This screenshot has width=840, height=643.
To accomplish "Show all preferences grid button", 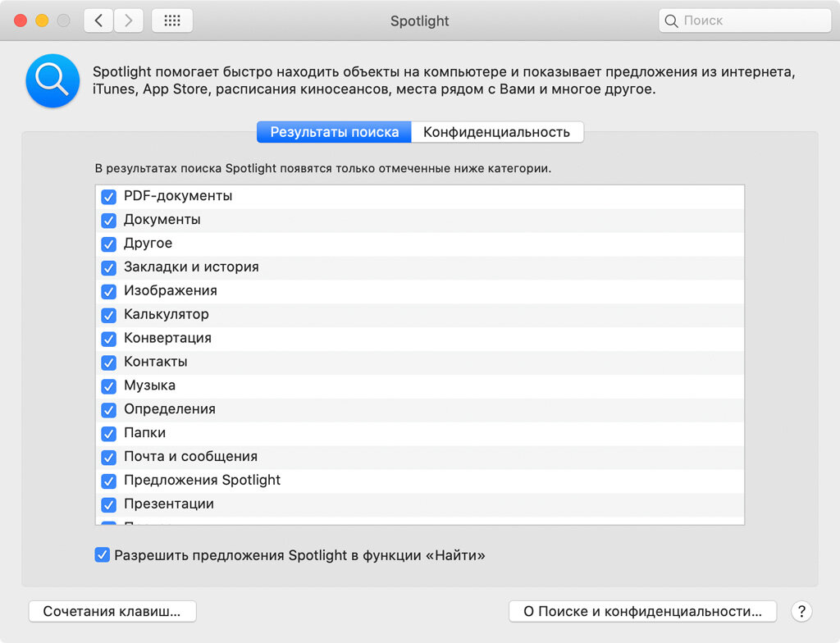I will point(172,21).
